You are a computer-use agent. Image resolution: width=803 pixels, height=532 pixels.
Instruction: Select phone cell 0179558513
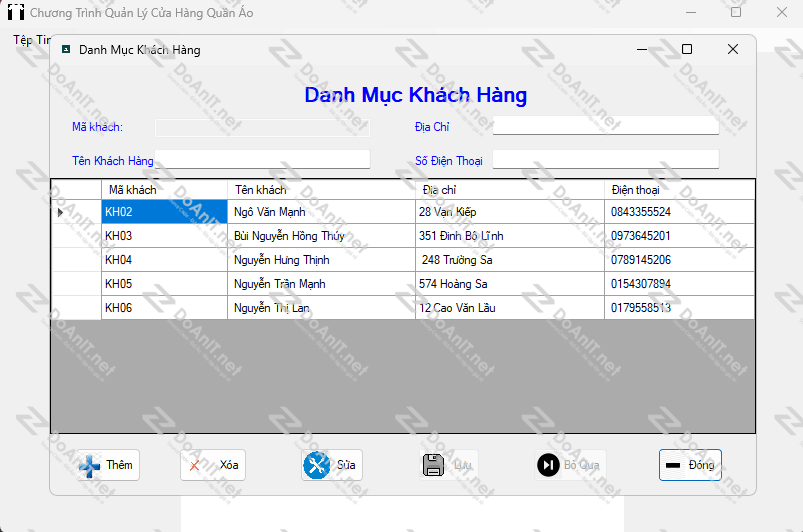pos(679,308)
